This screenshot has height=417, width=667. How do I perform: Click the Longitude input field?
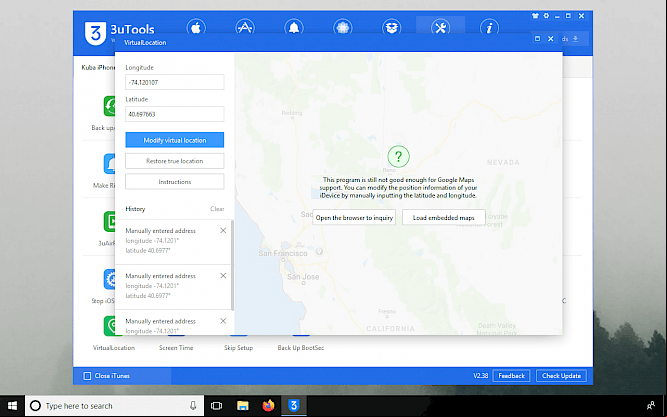[x=174, y=82]
